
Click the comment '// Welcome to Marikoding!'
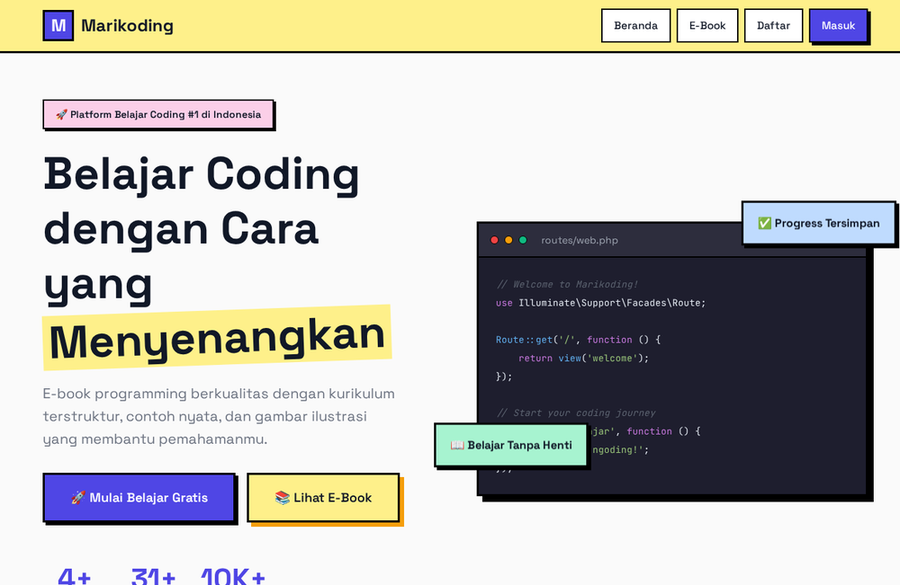tap(567, 284)
